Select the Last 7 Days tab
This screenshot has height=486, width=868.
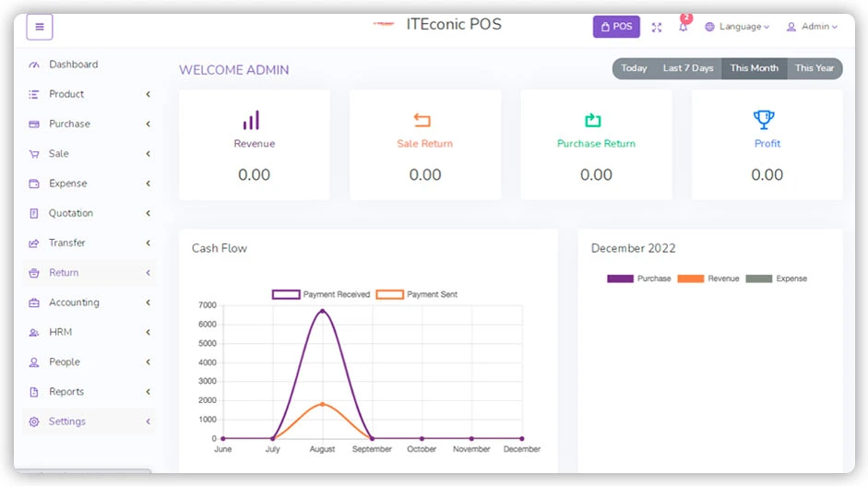(688, 68)
